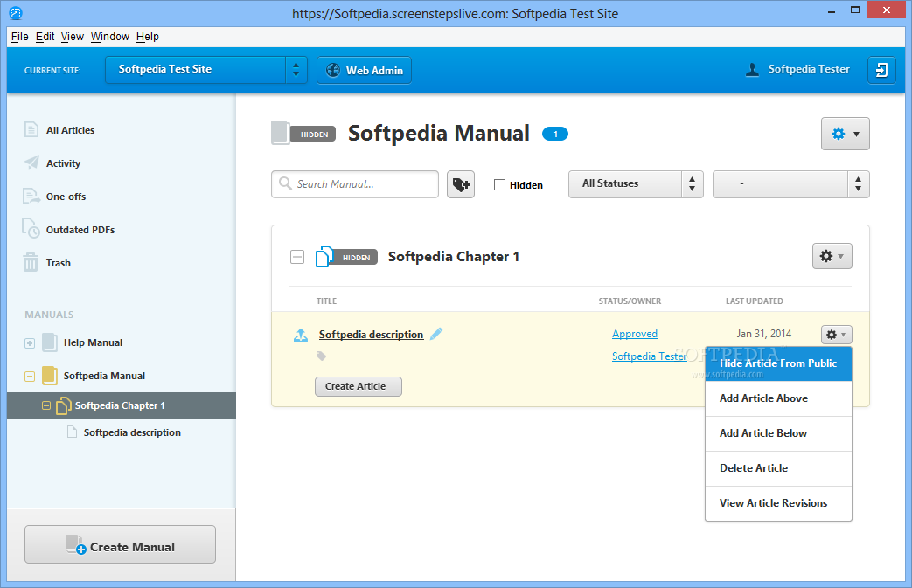Collapse Softpedia Chapter 1 section with minus box
The image size is (912, 588).
(297, 256)
